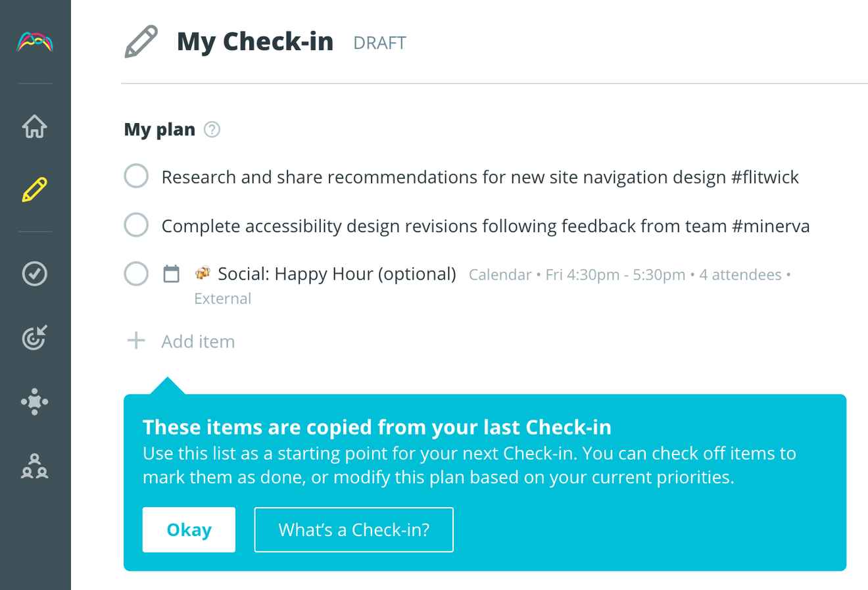Click the rainbow app logo

tap(35, 43)
